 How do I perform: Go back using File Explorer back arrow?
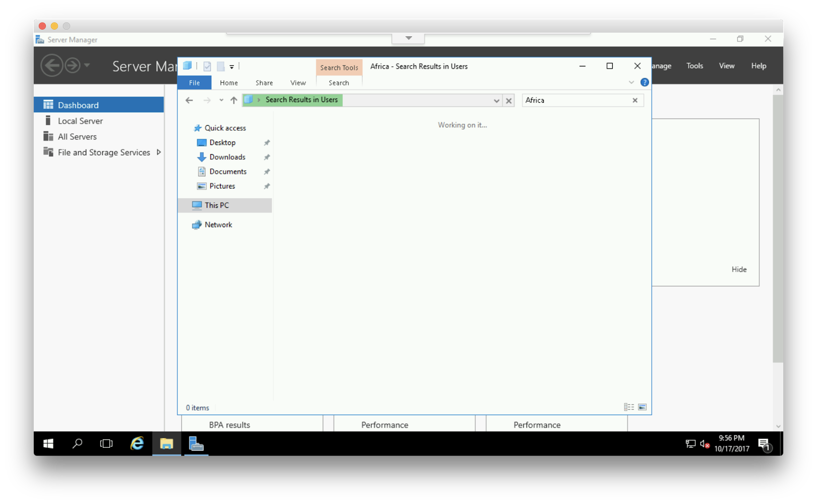pos(189,101)
